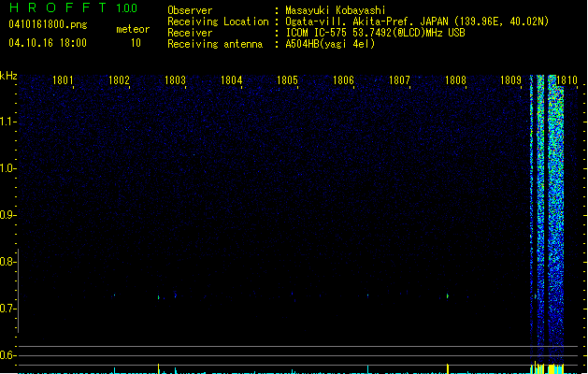Click the 0.9 kHz axis label
588x374 pixels.
click(8, 215)
